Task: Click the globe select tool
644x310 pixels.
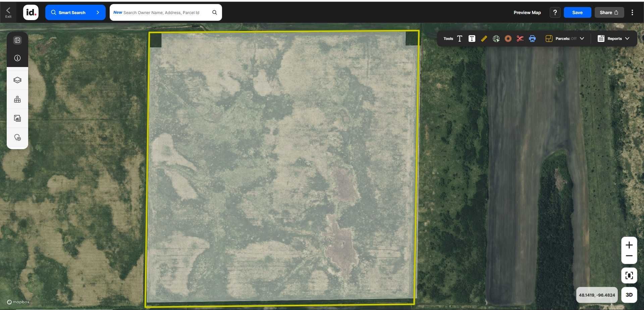Action: click(x=496, y=39)
